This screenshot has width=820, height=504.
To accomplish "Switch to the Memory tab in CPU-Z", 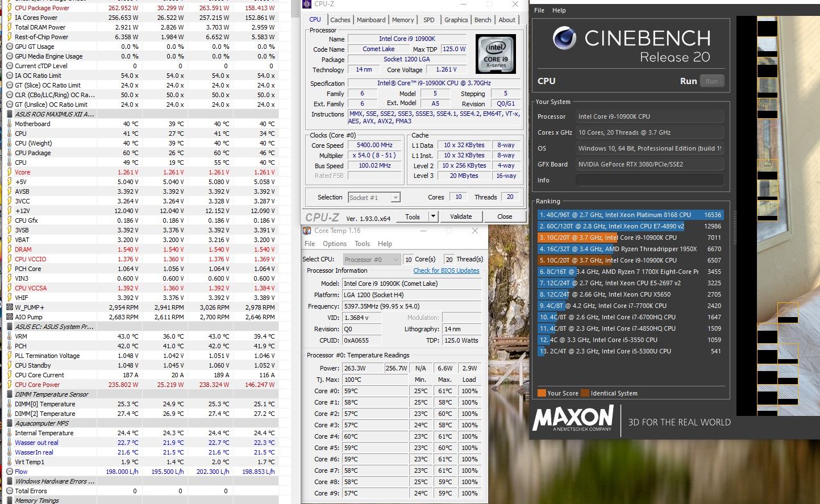I will pyautogui.click(x=403, y=20).
